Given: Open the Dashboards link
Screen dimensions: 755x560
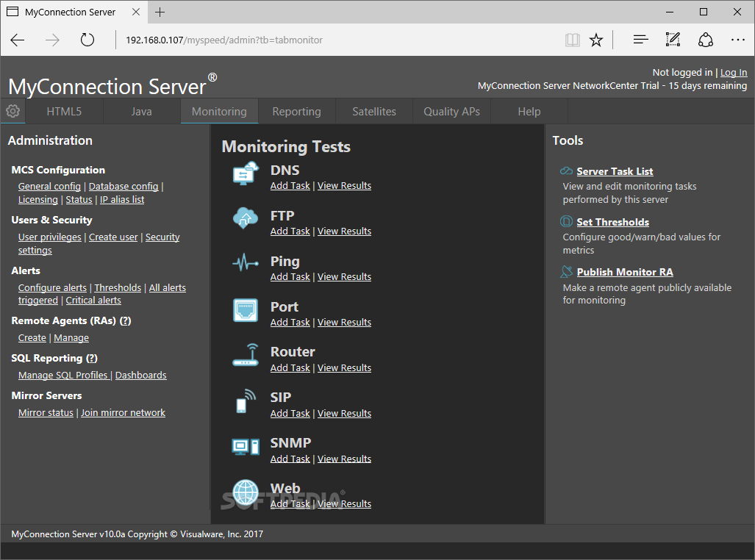Looking at the screenshot, I should (141, 375).
